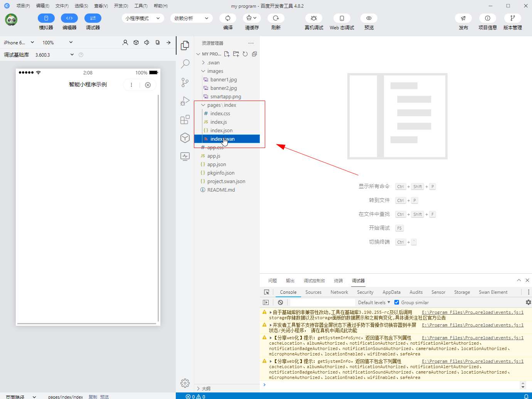Open the Search icon in activity bar
Screen dimensions: 532x399
tap(185, 64)
